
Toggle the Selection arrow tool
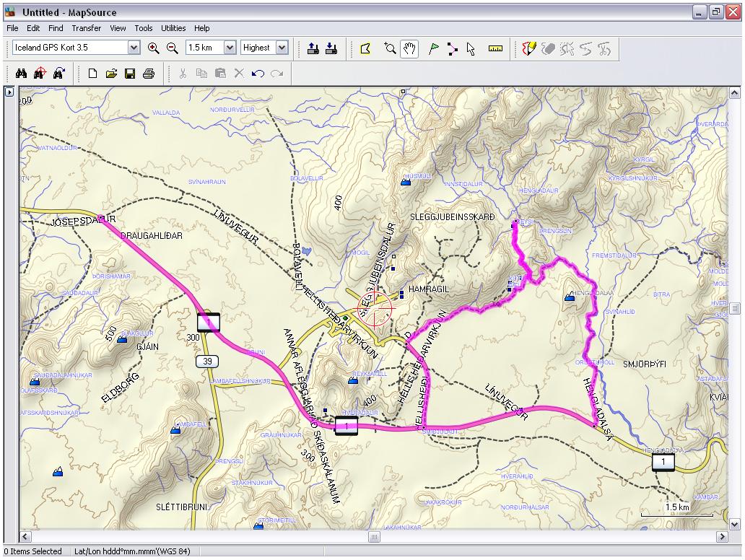click(471, 49)
